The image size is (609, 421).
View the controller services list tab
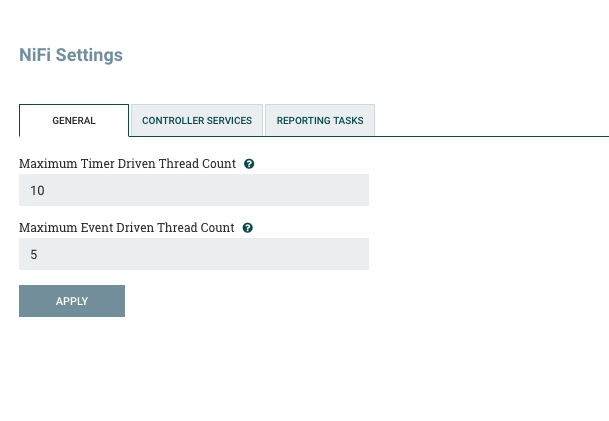(197, 120)
